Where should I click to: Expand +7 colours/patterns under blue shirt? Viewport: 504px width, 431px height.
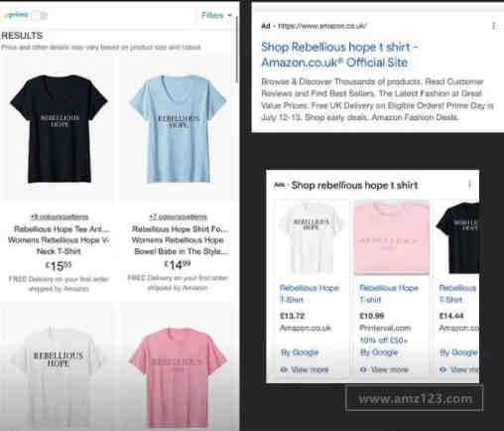[178, 217]
